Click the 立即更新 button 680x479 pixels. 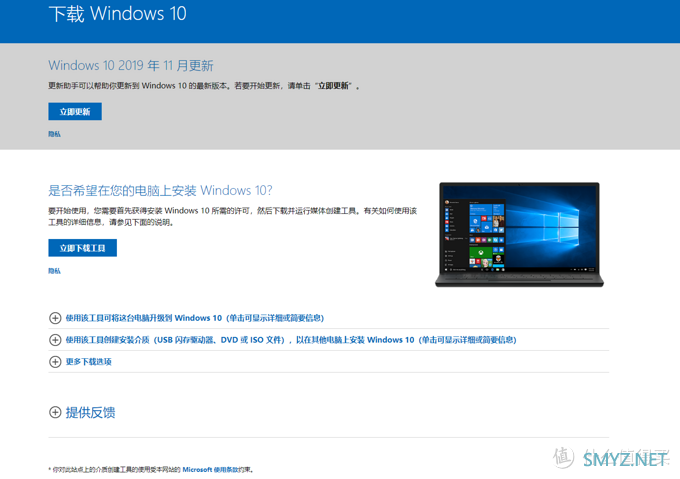coord(75,111)
